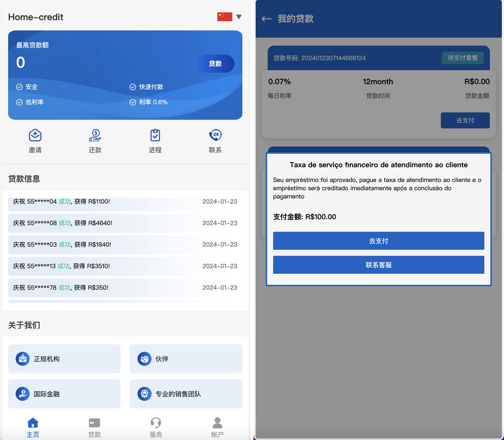
Task: Expand the 待支付套餐 status tag
Action: pos(462,58)
